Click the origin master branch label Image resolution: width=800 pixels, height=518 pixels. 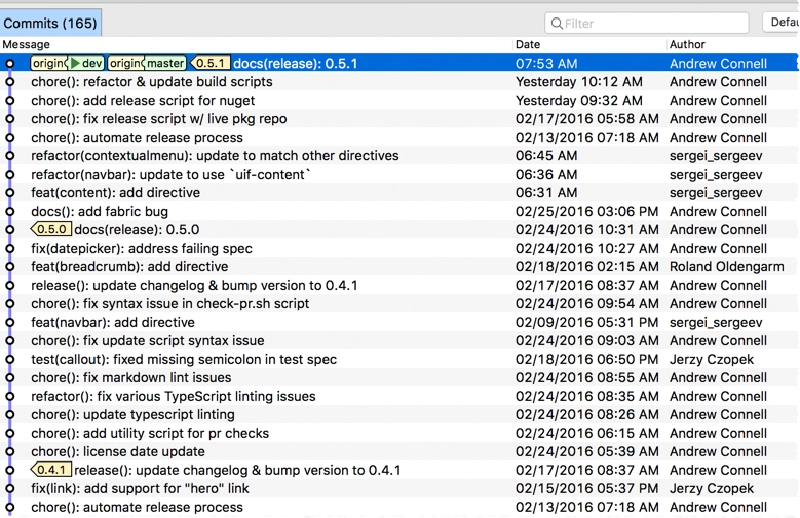coord(147,63)
